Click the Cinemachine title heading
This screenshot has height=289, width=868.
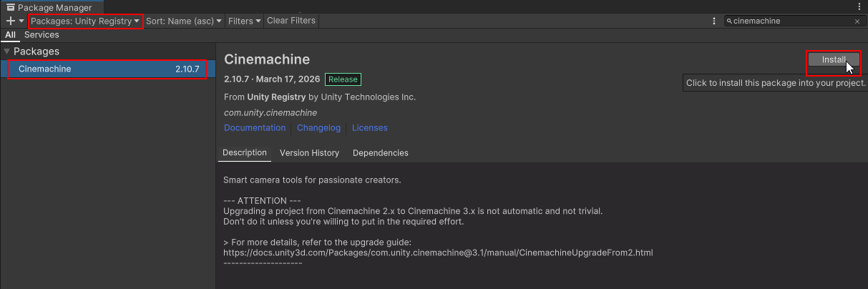(267, 59)
